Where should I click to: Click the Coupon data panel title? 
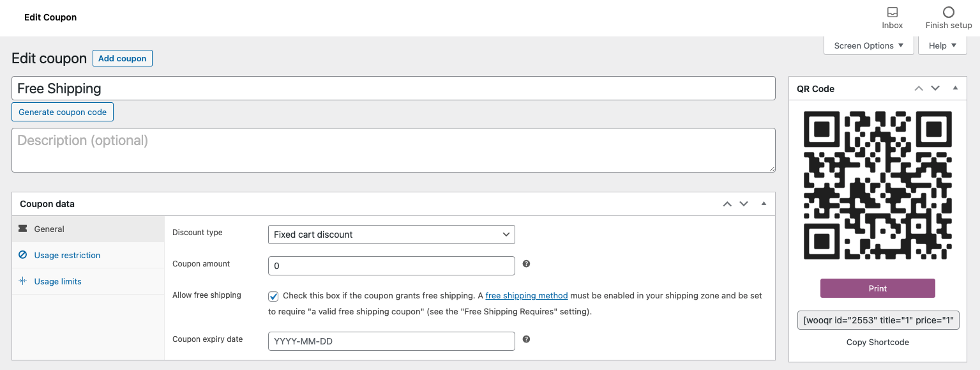(x=47, y=204)
